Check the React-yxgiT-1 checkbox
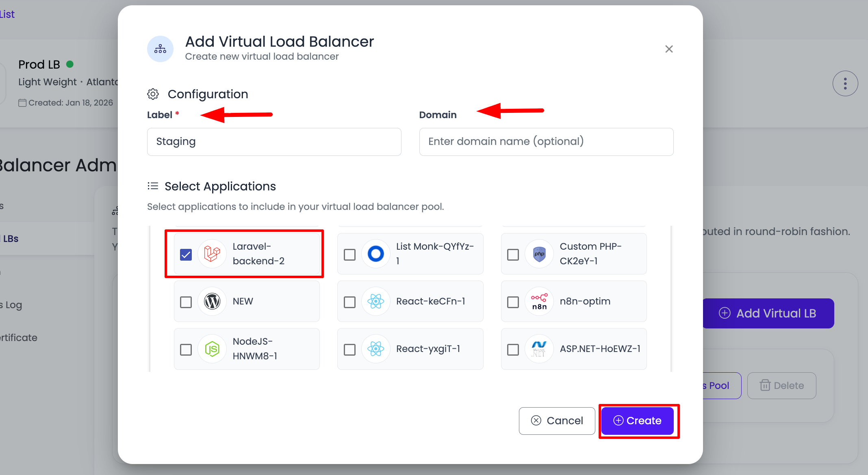Screen dimensions: 868x475 tap(349, 350)
